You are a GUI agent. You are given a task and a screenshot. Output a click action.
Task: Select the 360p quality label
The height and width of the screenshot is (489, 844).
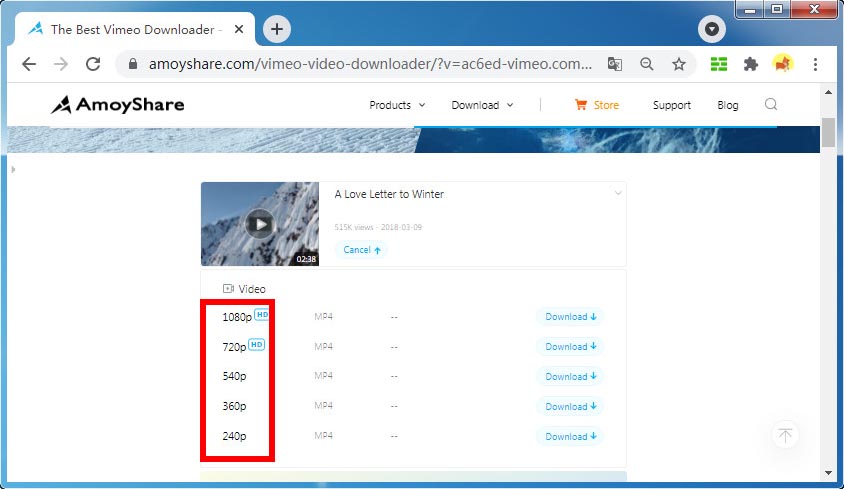(234, 406)
